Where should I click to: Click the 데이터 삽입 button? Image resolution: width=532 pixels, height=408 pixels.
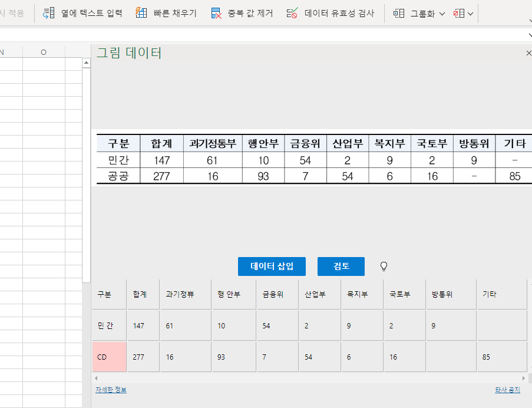point(272,266)
